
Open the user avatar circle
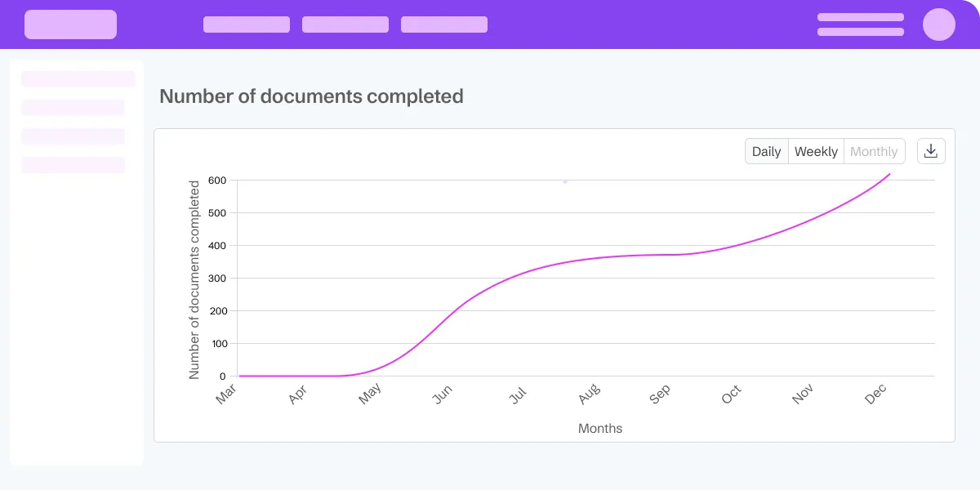939,24
